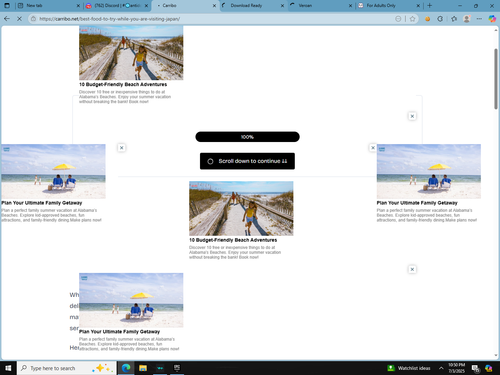Click the scrollbar down arrow

496,356
